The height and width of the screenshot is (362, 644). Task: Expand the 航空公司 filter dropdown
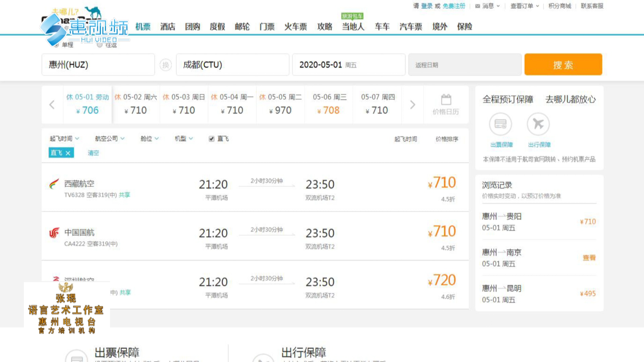click(110, 138)
